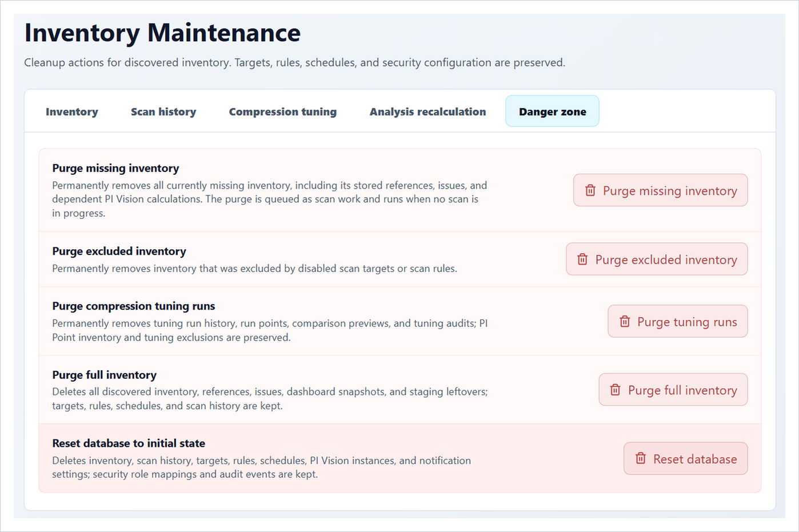This screenshot has height=532, width=799.
Task: Click the Danger zone tab
Action: 553,111
